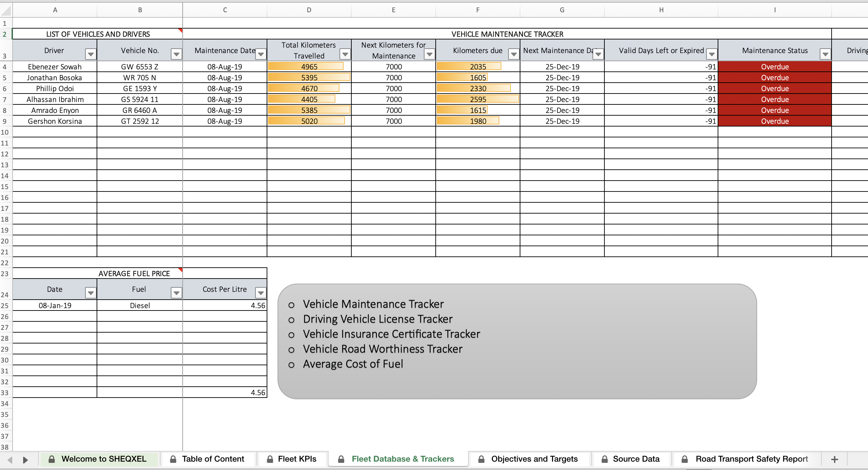
Task: Switch to Table of Content sheet tab
Action: point(208,459)
